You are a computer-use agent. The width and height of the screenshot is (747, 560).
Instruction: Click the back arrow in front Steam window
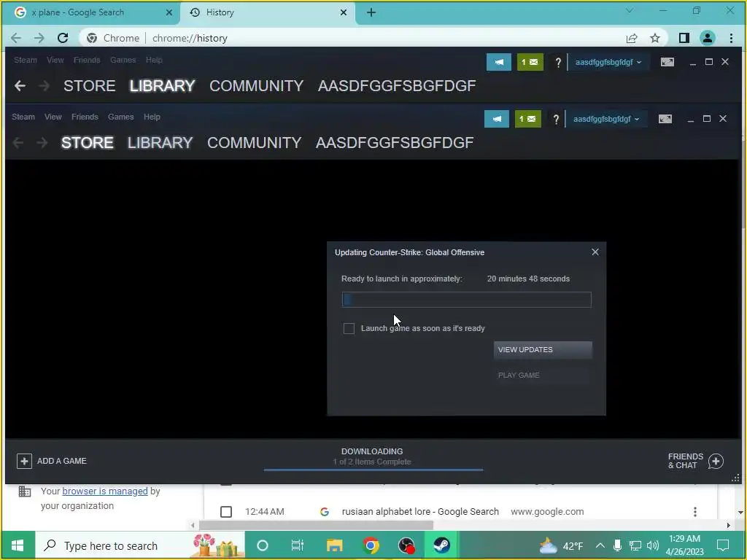18,142
